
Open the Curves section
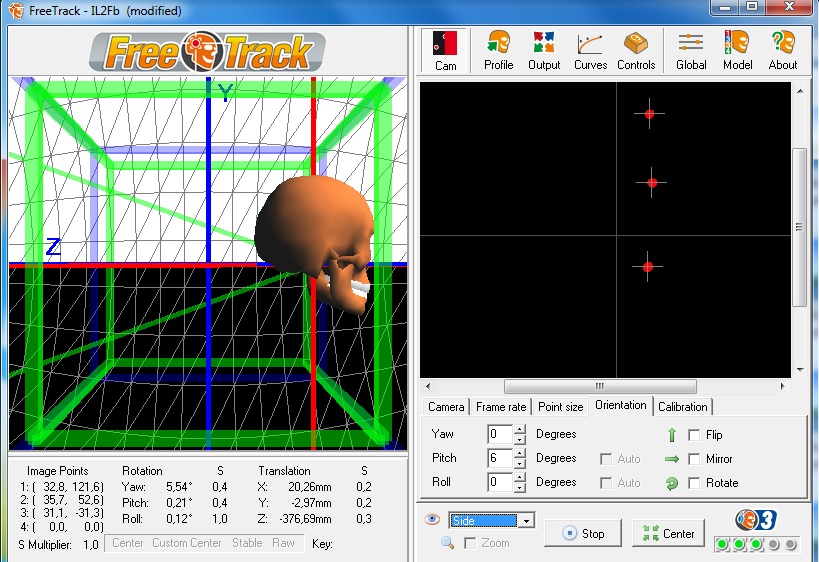coord(590,51)
